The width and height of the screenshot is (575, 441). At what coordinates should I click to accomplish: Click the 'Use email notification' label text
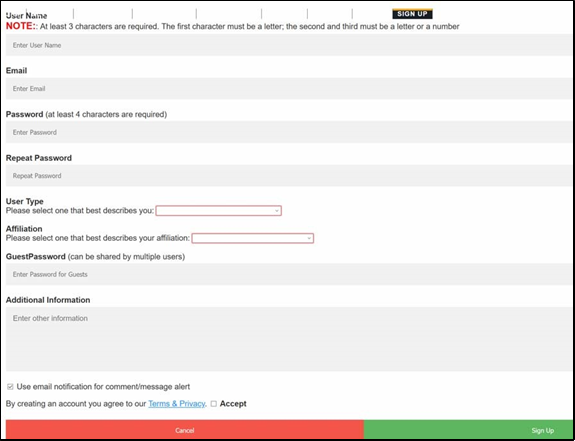(x=103, y=387)
